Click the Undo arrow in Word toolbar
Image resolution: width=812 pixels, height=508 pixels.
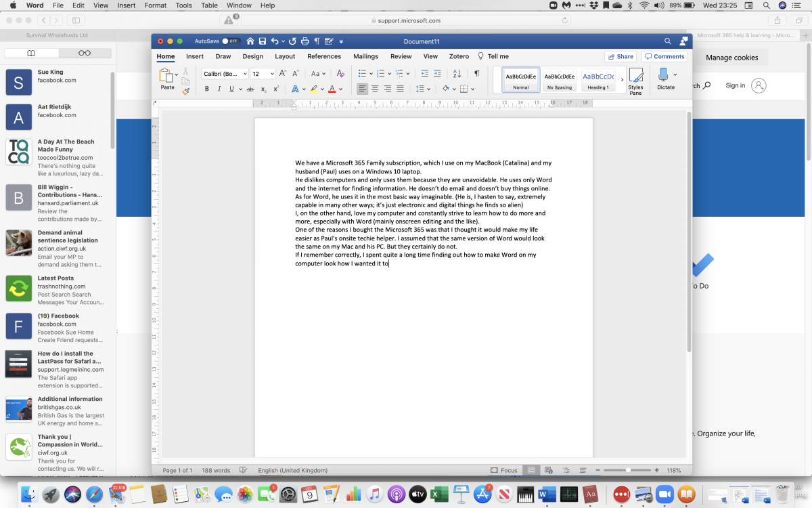point(274,41)
